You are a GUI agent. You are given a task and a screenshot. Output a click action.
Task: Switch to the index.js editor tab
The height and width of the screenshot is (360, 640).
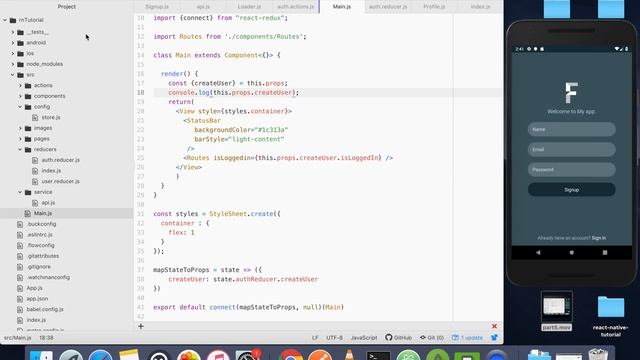tap(480, 7)
